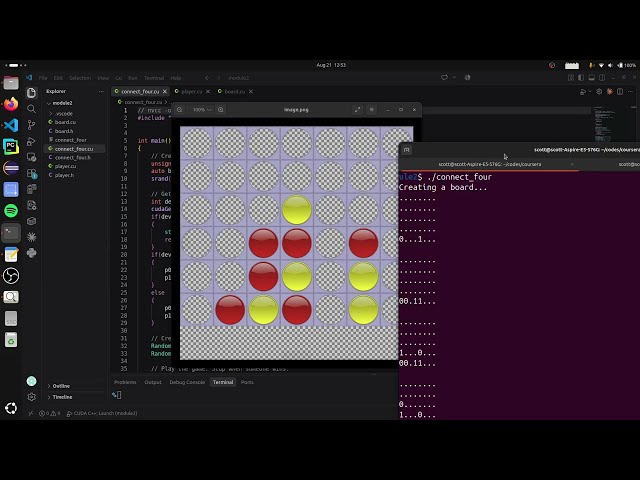Open VS Code Manage gear icon

pos(31,397)
